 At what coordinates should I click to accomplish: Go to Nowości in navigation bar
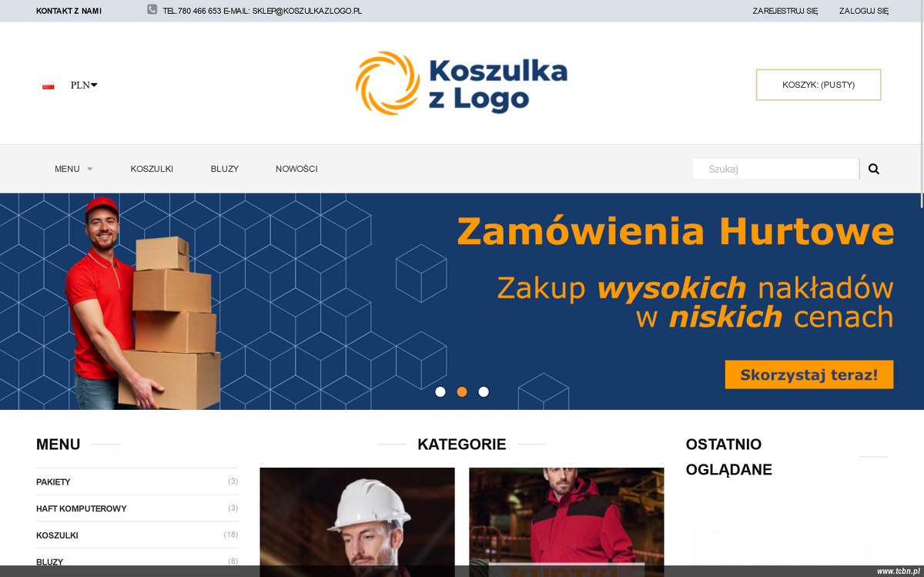click(x=296, y=169)
